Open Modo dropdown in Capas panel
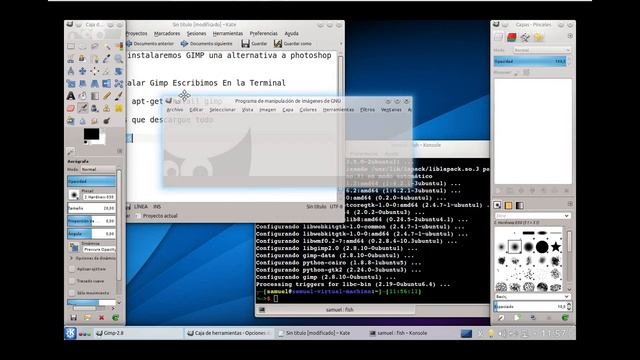The height and width of the screenshot is (360, 640). point(542,50)
